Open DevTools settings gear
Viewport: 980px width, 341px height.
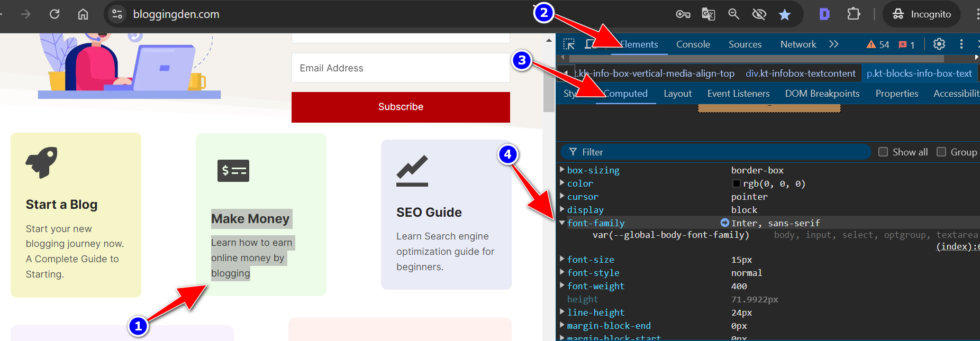click(x=939, y=44)
